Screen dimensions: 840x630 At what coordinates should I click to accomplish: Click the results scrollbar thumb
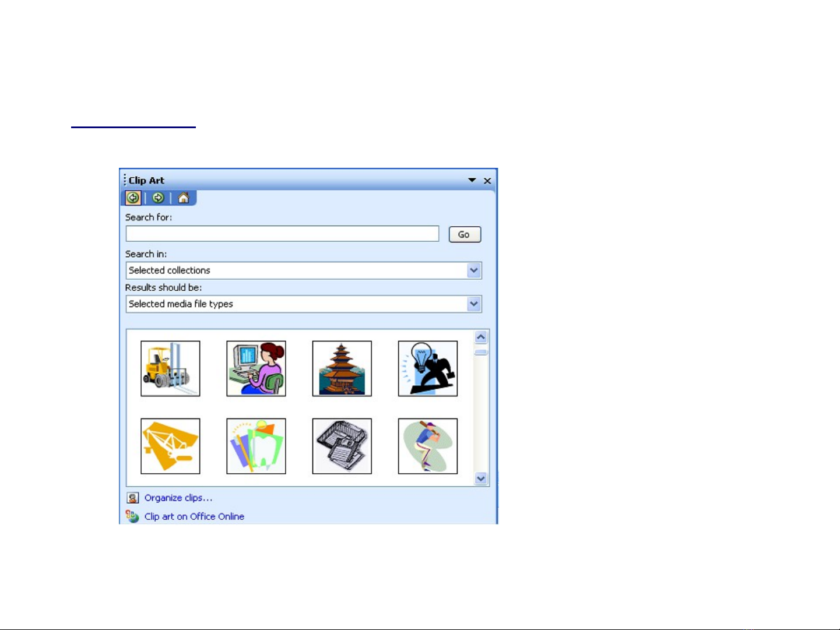pos(481,351)
